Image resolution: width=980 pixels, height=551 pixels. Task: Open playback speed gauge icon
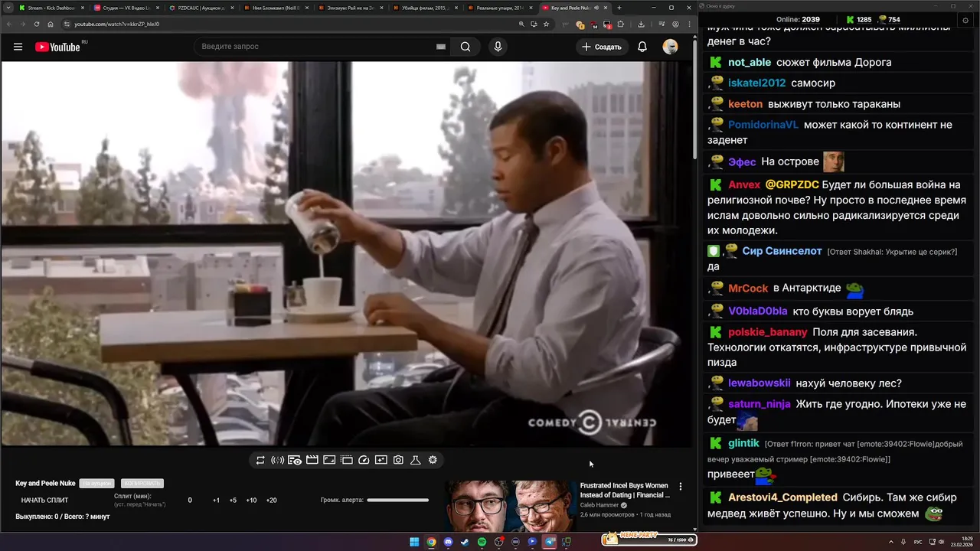tap(364, 460)
